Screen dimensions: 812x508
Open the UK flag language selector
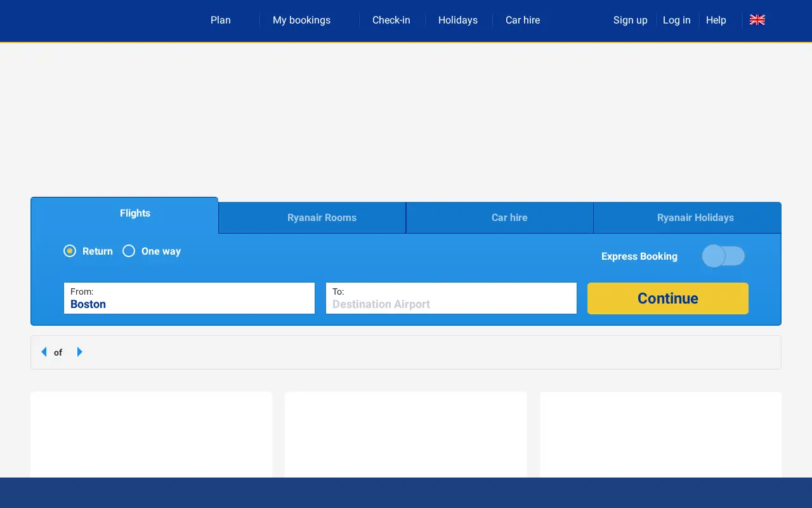pyautogui.click(x=757, y=20)
